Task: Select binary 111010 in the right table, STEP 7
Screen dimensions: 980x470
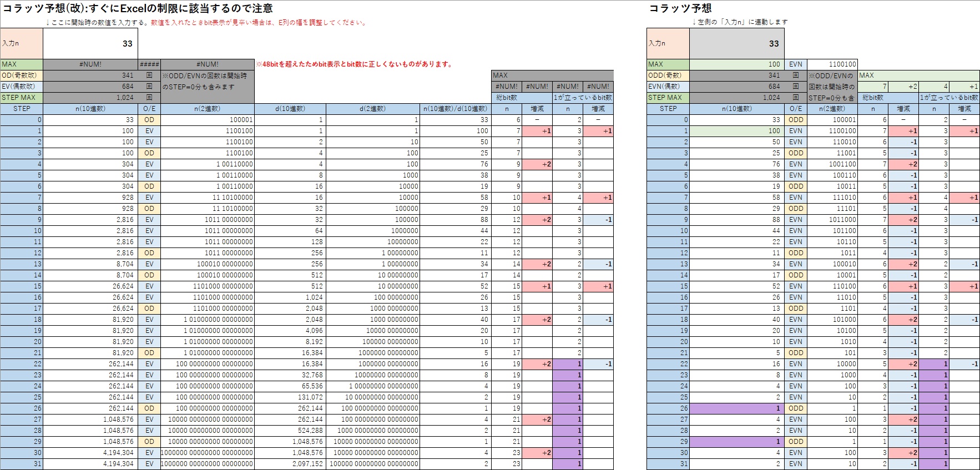Action: pyautogui.click(x=832, y=198)
